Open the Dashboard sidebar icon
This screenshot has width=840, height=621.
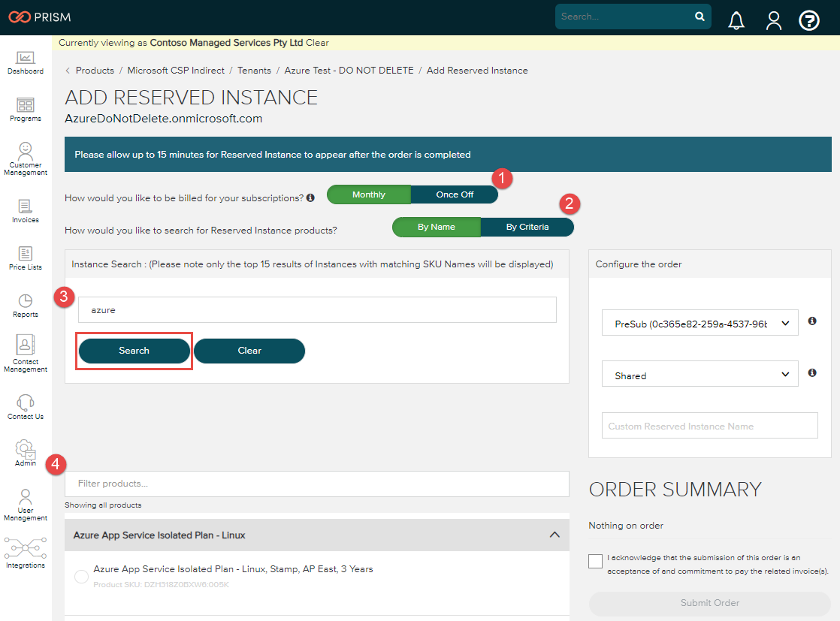26,60
